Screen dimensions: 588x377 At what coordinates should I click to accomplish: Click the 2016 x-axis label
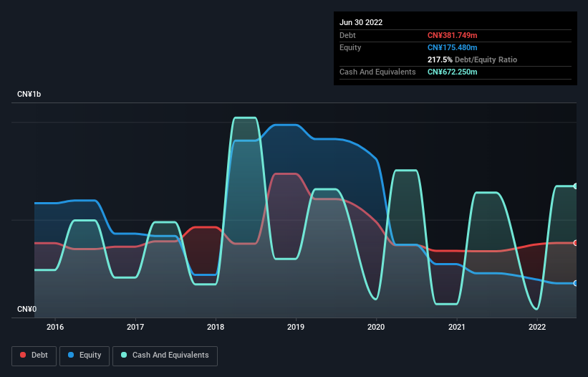tap(55, 327)
